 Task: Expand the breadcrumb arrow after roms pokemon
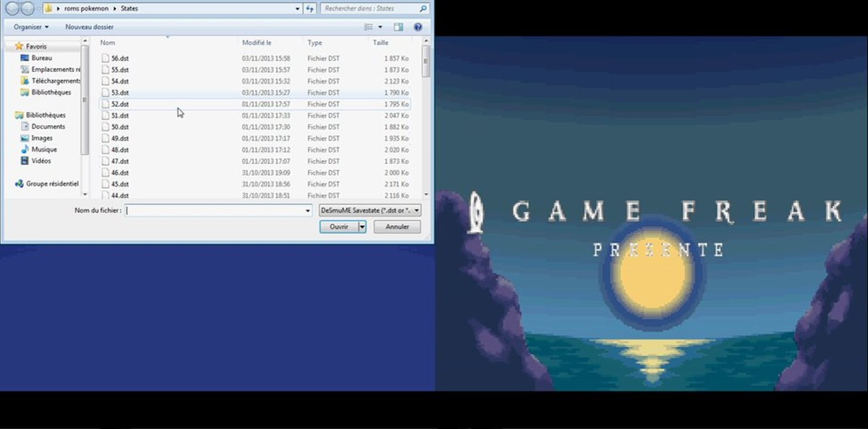[115, 9]
